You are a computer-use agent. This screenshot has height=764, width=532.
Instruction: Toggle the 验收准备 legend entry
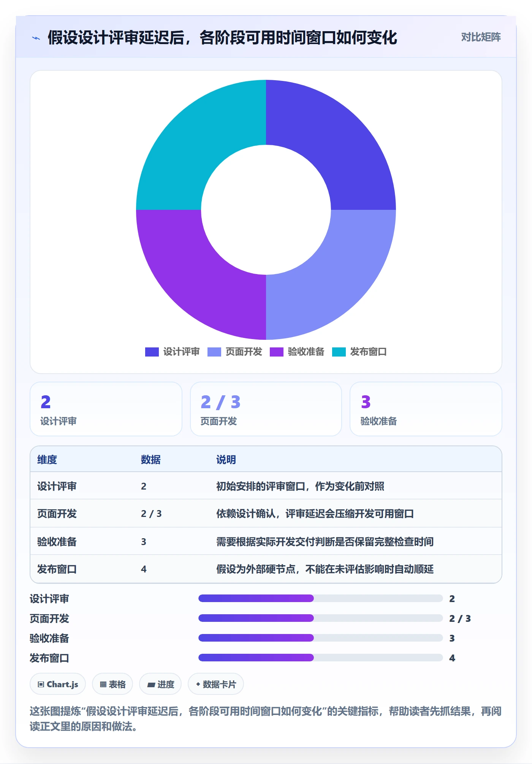[297, 352]
